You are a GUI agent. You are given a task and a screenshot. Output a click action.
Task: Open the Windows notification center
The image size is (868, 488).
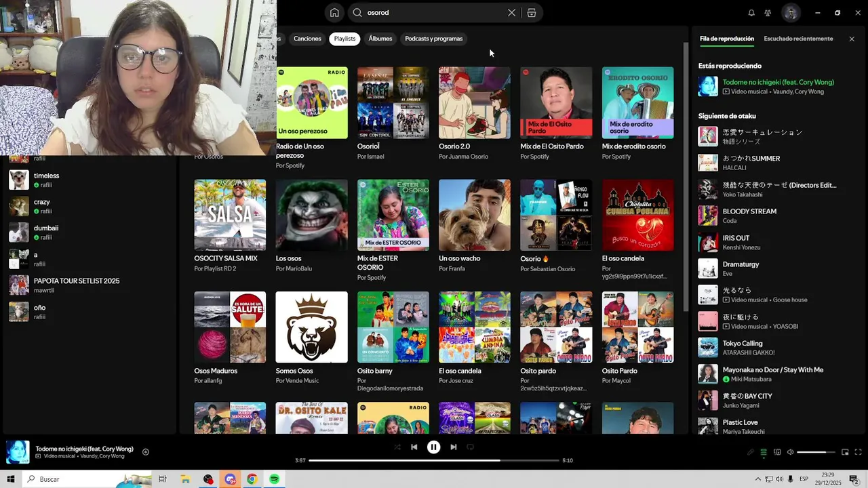(854, 479)
